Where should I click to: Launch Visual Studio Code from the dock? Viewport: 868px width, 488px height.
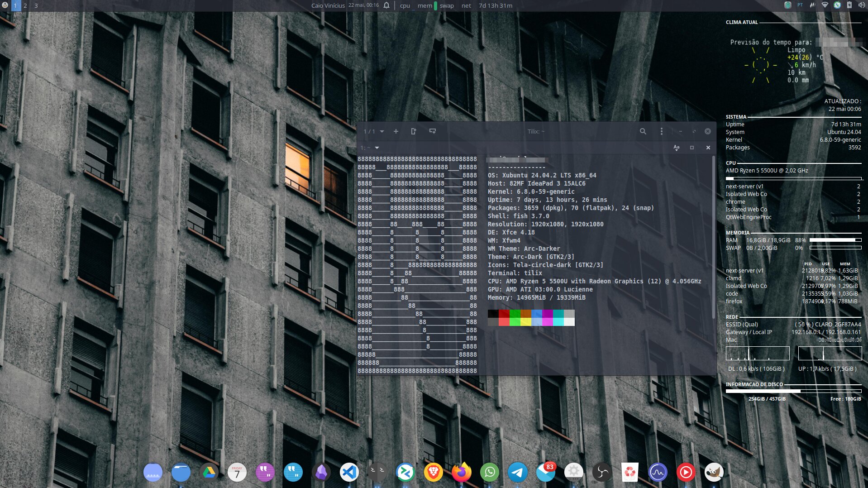[x=349, y=473]
